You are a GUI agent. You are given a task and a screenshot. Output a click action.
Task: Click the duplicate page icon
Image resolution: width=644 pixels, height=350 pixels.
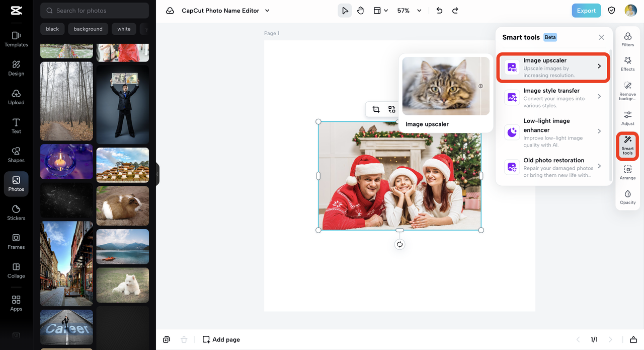pyautogui.click(x=167, y=339)
